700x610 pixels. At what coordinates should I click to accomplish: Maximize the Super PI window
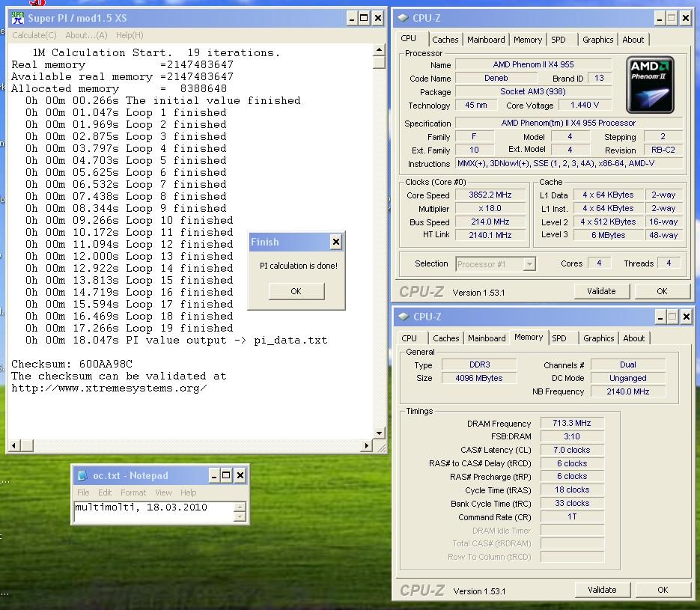pos(365,18)
